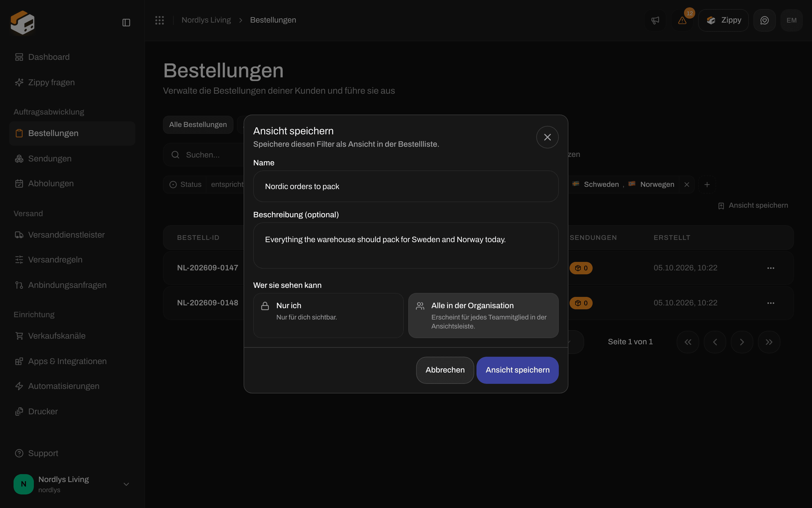Go to Dashboard in the sidebar
Viewport: 812px width, 508px height.
point(72,57)
